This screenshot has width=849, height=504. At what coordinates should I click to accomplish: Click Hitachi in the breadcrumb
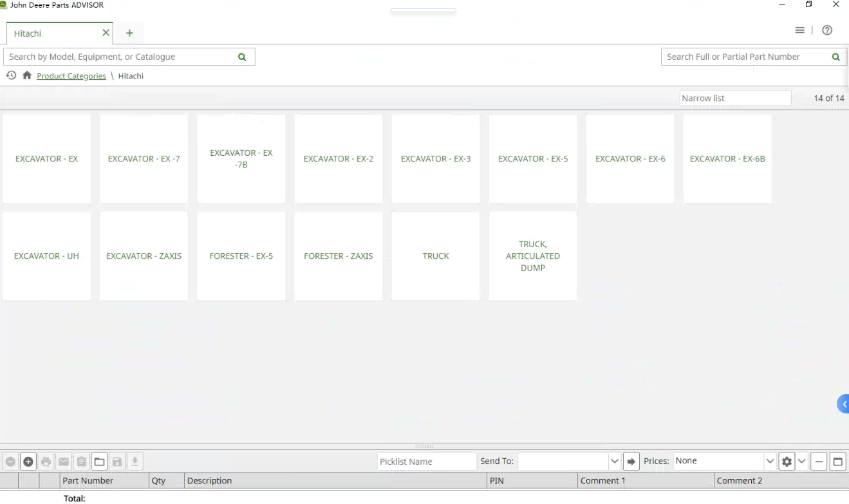(131, 76)
